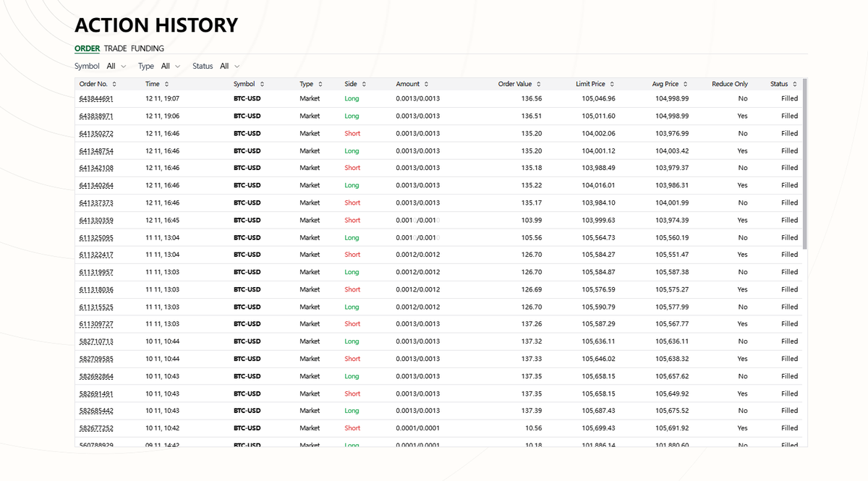Open order number 582710713
This screenshot has height=481, width=868.
coord(96,341)
